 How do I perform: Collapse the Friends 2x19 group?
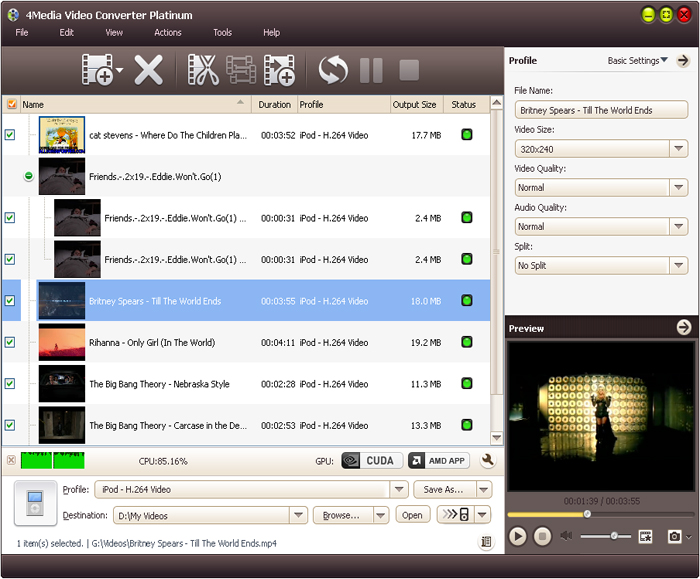click(28, 176)
